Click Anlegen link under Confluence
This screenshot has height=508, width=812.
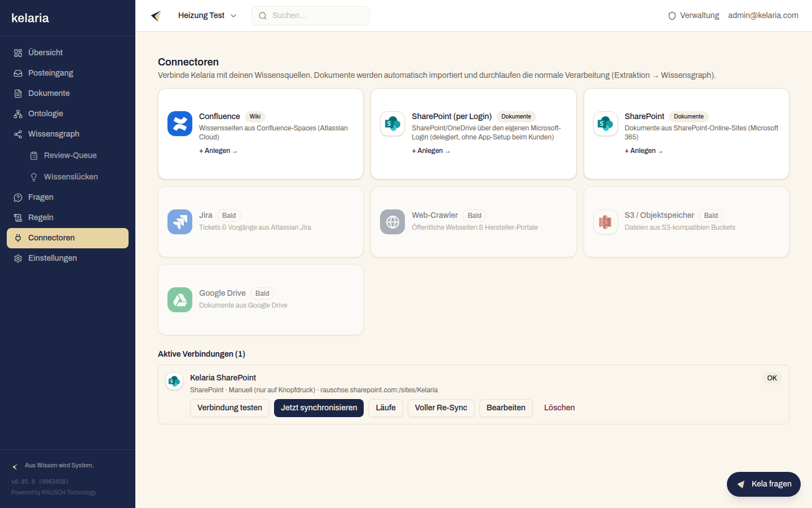click(218, 151)
